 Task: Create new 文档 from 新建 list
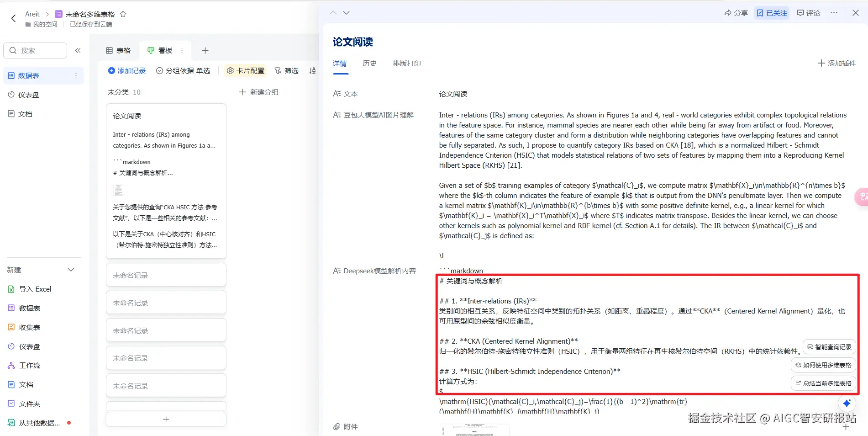(21, 384)
